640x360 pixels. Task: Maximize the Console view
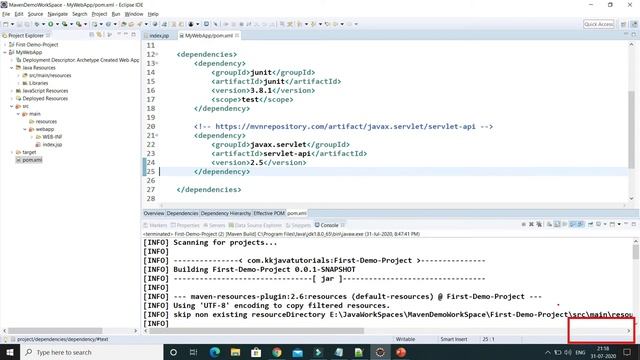click(633, 224)
